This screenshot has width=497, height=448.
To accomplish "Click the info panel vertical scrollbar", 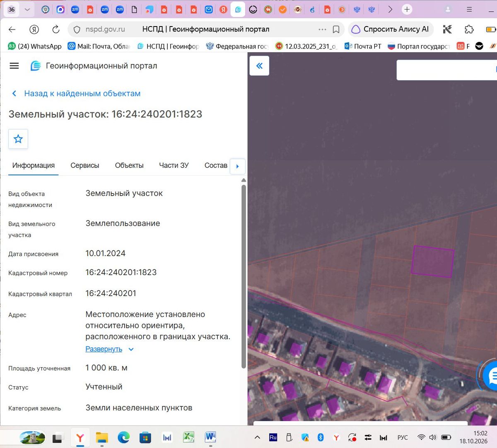I will click(x=244, y=276).
